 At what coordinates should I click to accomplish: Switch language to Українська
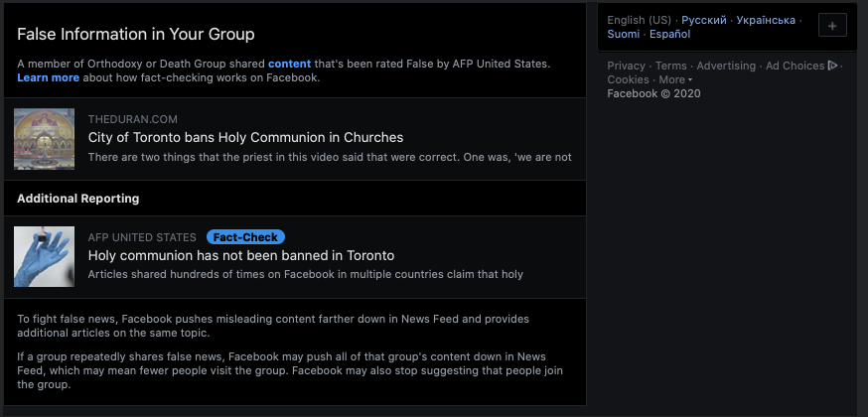point(766,20)
